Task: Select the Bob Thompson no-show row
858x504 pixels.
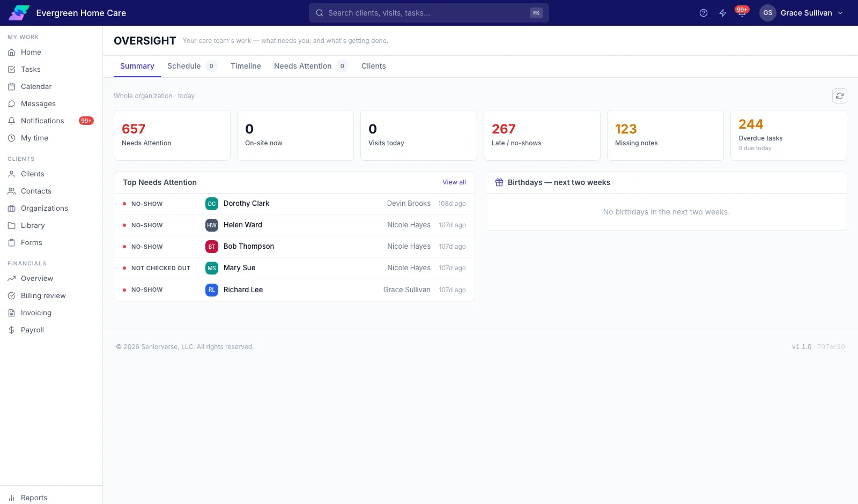Action: [294, 247]
